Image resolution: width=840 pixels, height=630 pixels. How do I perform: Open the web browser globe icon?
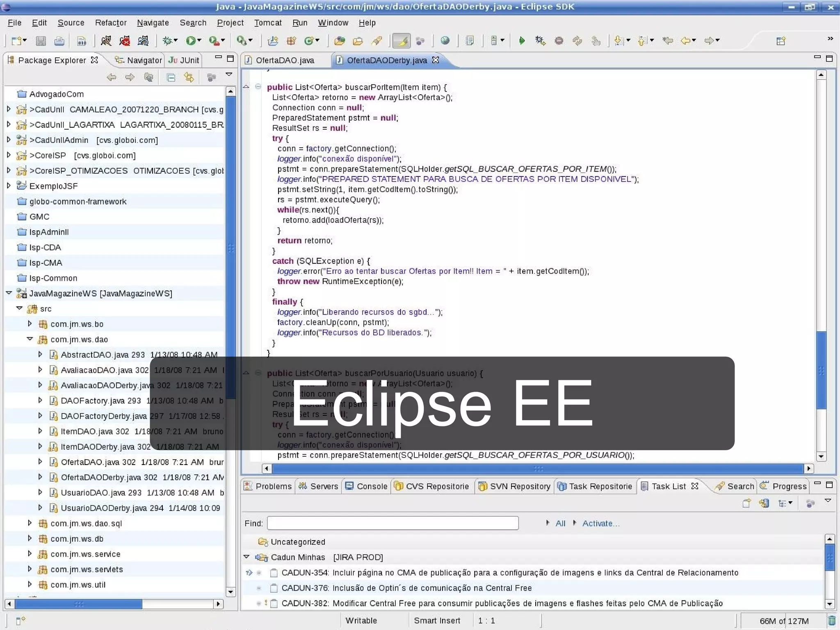click(445, 40)
